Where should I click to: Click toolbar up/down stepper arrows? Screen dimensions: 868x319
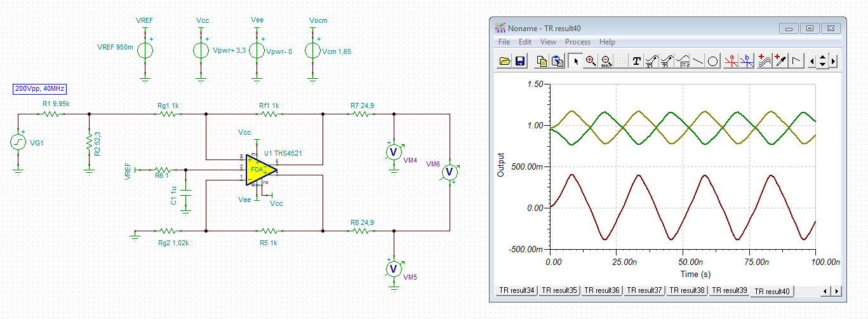pos(823,61)
